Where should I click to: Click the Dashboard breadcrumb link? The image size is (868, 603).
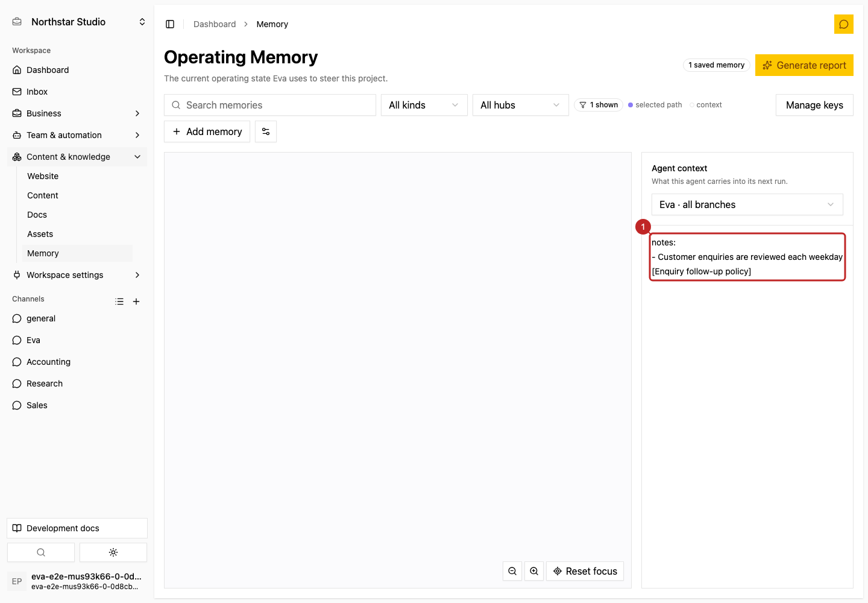click(x=215, y=24)
